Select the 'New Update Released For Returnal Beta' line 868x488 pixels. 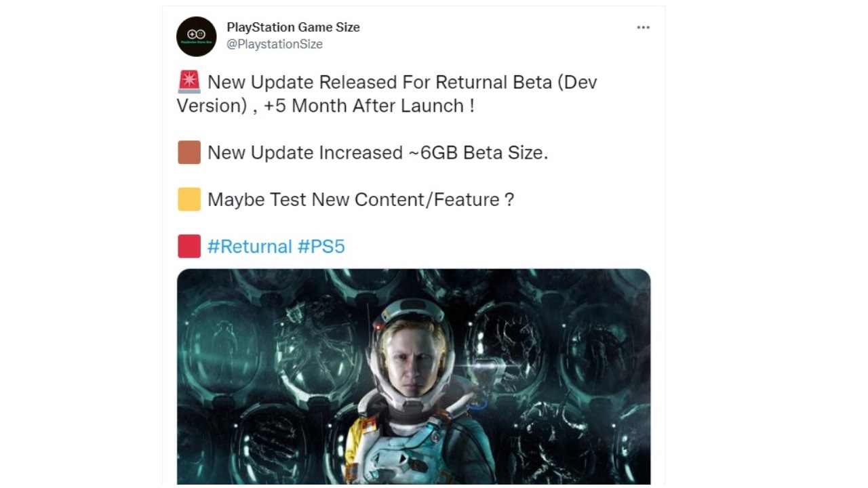[402, 82]
